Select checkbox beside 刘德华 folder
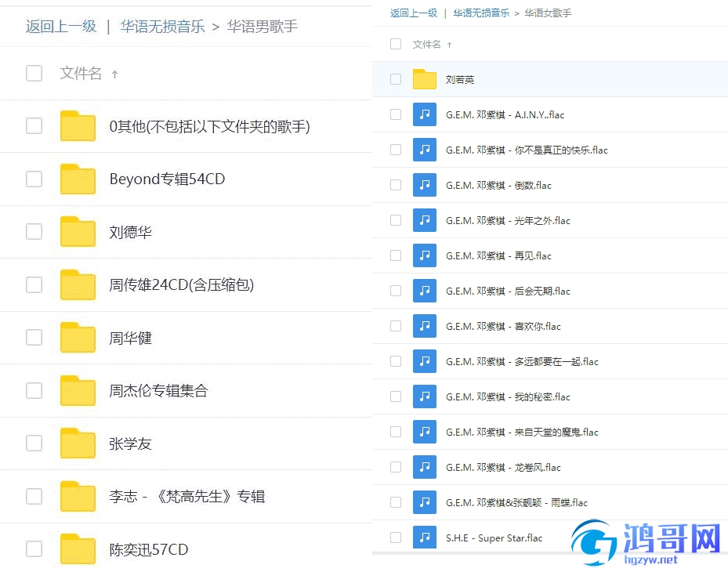 [x=34, y=232]
